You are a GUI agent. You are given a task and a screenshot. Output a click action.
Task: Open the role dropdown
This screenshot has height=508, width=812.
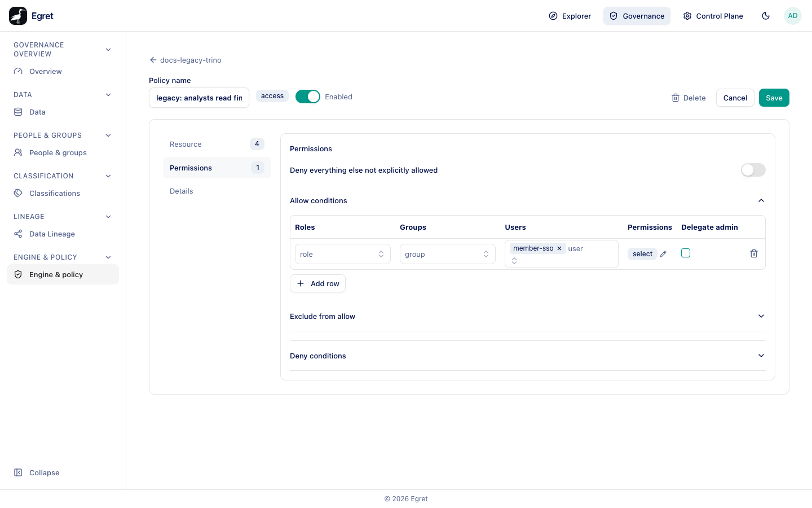(x=343, y=254)
